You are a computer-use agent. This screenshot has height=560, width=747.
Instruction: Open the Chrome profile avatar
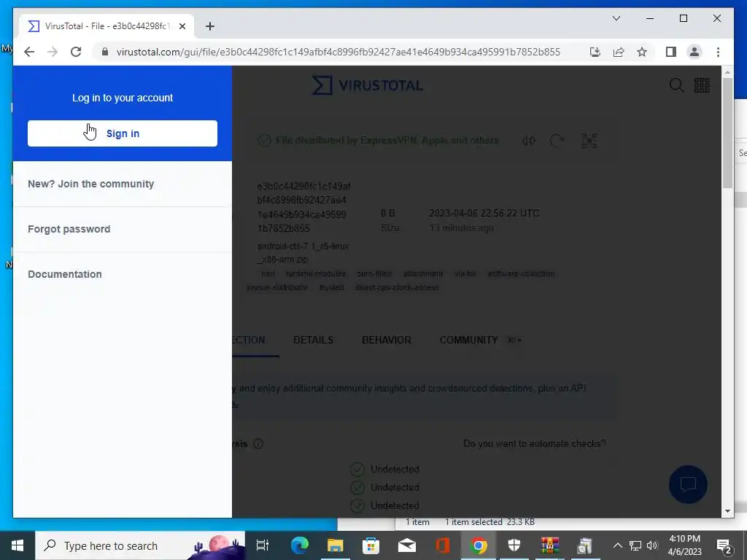(694, 52)
